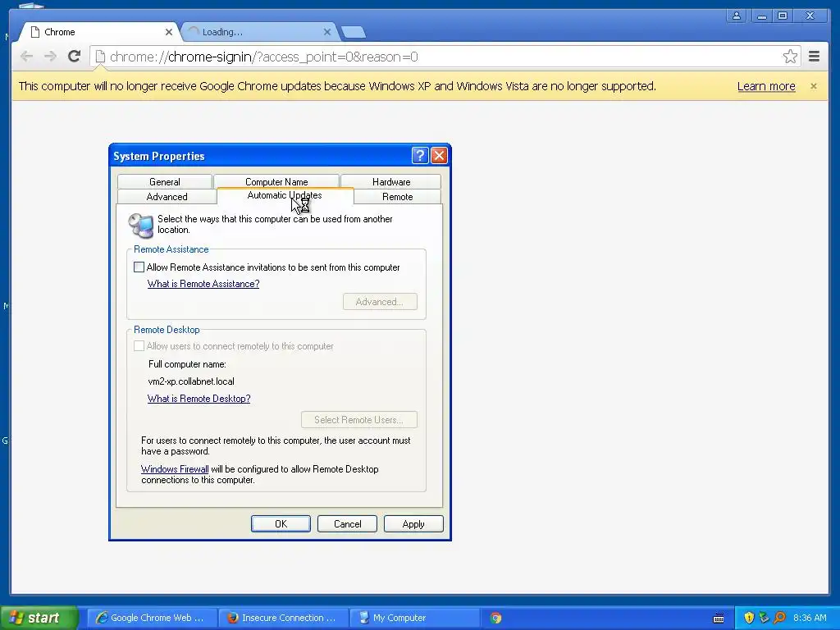
Task: Bookmark this page with the star icon
Action: click(x=790, y=57)
